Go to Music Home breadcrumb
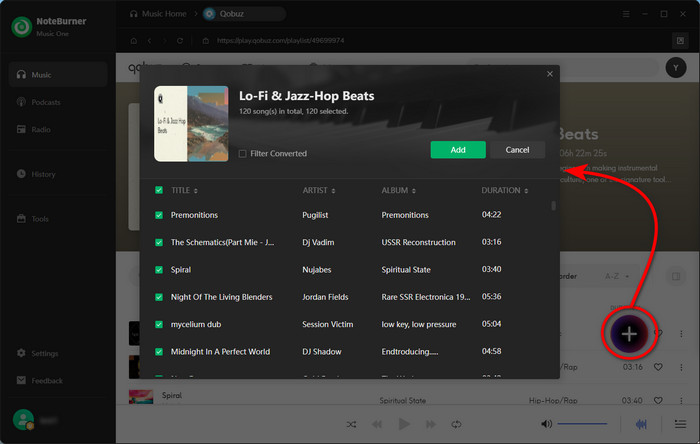 tap(158, 14)
